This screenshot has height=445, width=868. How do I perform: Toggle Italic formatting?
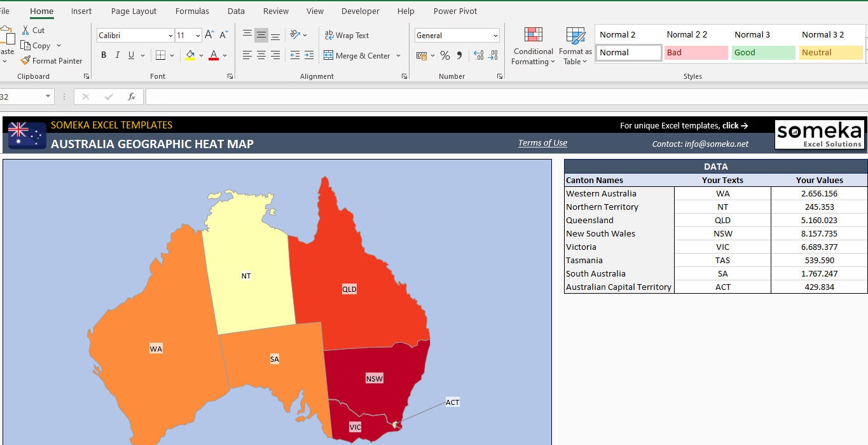coord(118,55)
